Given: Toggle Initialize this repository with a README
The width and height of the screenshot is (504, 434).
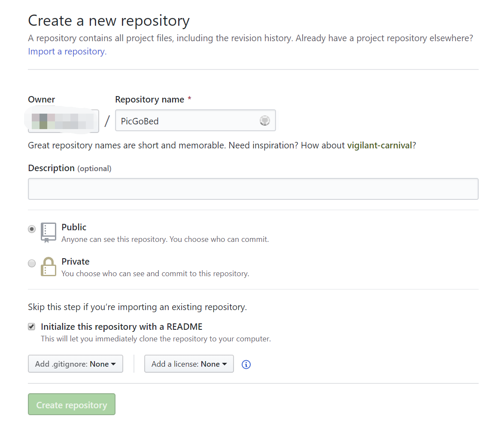Looking at the screenshot, I should 31,326.
